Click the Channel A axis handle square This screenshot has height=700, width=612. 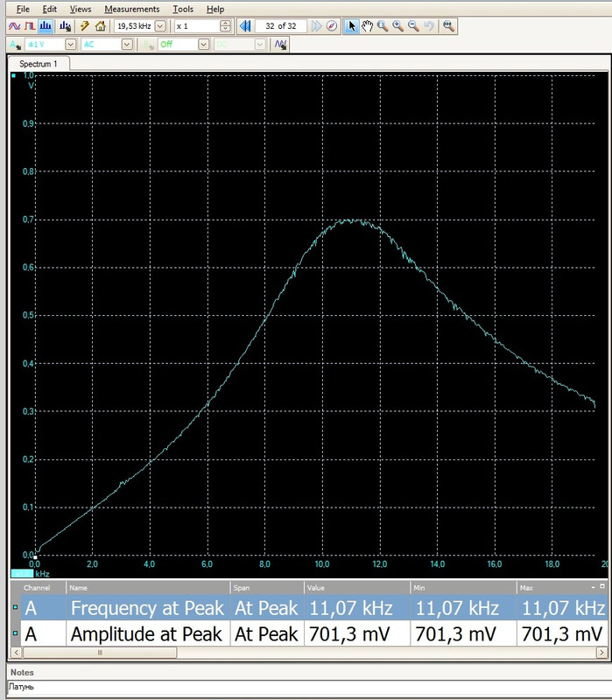(x=14, y=76)
